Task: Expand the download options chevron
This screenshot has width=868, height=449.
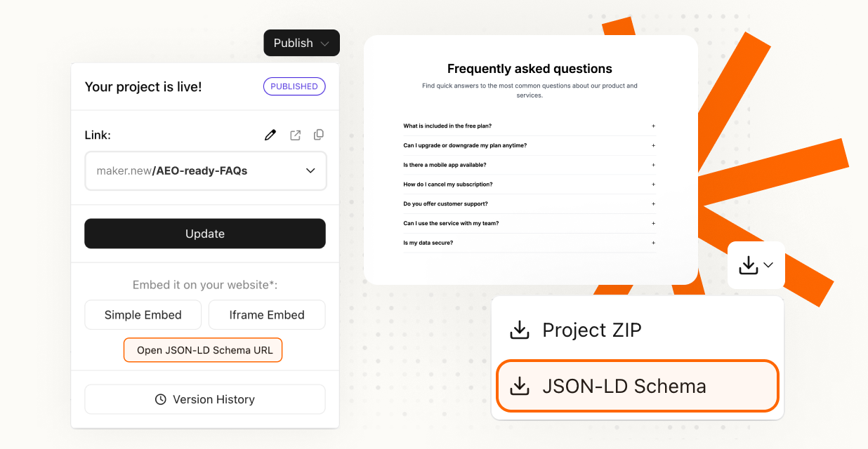Action: pos(768,265)
